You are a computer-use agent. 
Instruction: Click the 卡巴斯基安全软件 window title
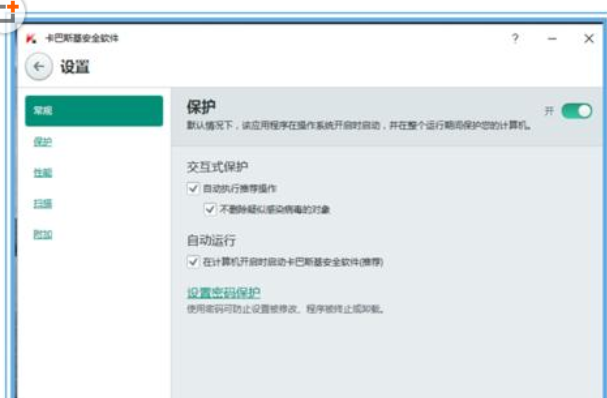click(x=82, y=38)
